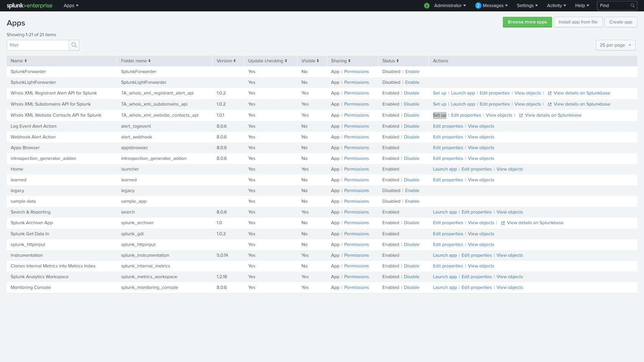Sort table by Visible column
Image resolution: width=644 pixels, height=362 pixels.
(310, 61)
